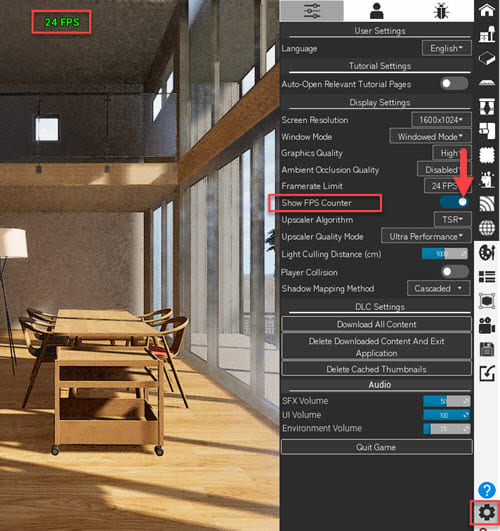Click Download All Content button
This screenshot has width=500, height=531.
tap(376, 324)
